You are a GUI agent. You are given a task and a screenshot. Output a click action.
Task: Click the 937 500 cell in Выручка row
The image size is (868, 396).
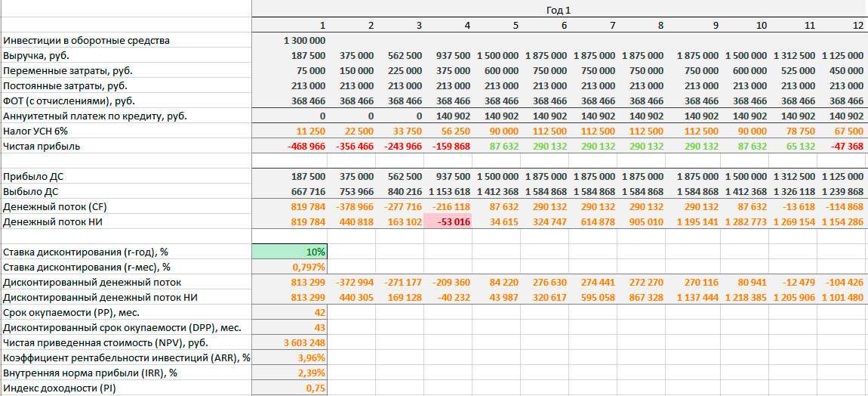click(448, 56)
